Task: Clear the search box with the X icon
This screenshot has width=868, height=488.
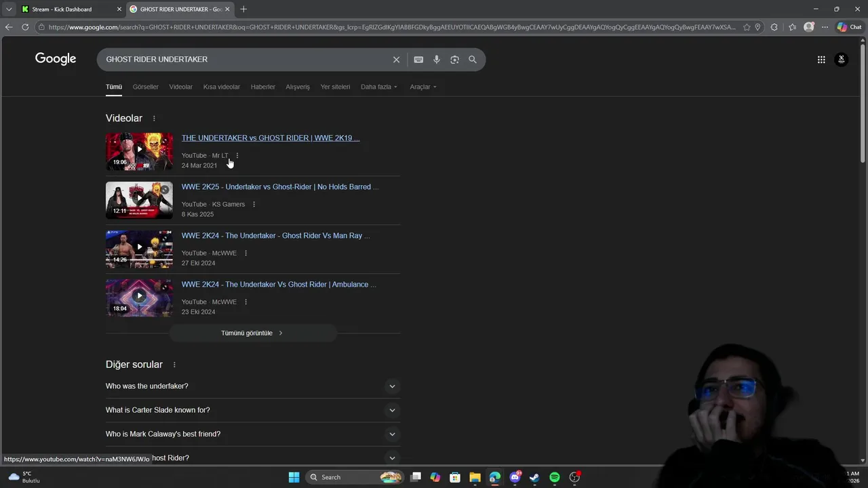Action: click(397, 60)
